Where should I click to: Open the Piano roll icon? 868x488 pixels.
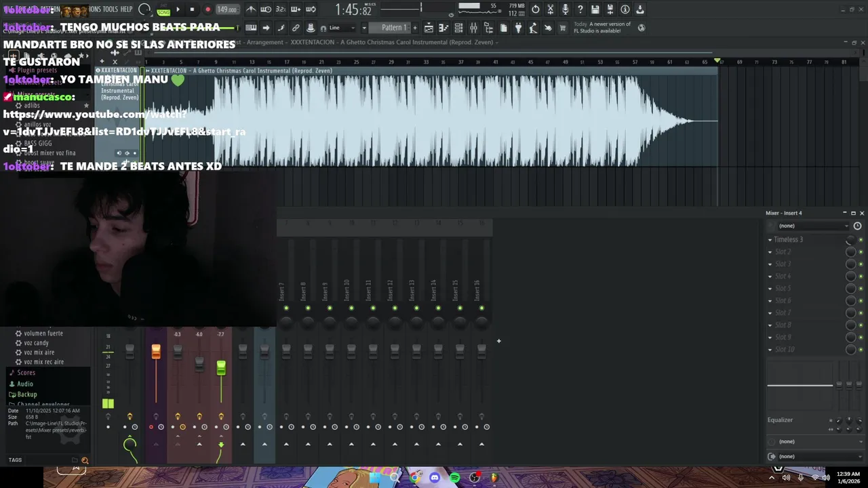(x=443, y=28)
